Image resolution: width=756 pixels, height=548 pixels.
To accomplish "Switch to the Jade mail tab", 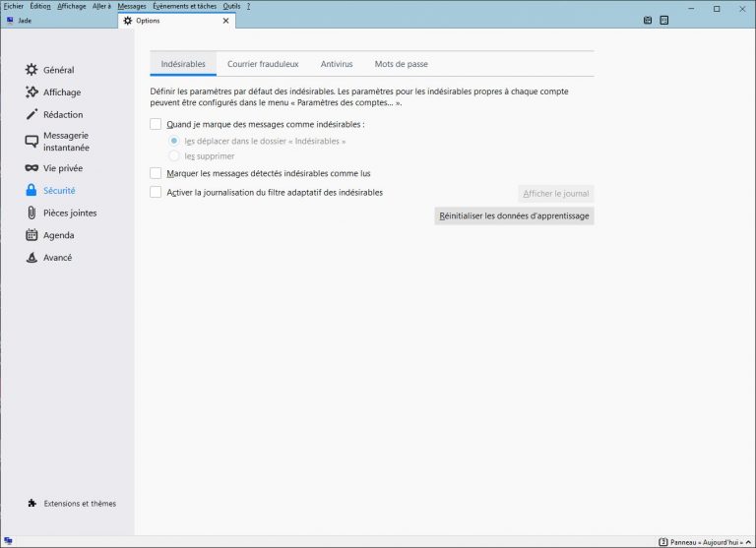I will click(x=59, y=21).
